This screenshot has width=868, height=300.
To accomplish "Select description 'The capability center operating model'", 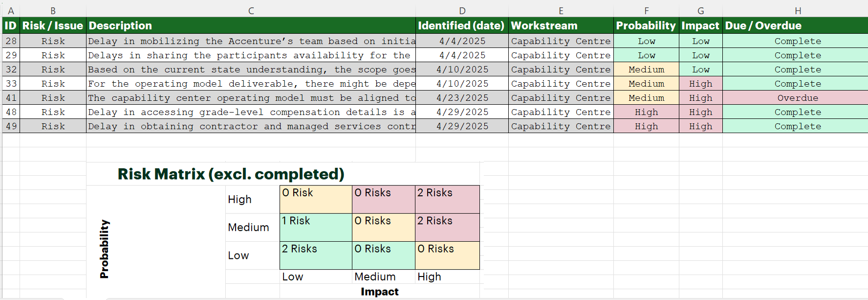I will tap(251, 98).
